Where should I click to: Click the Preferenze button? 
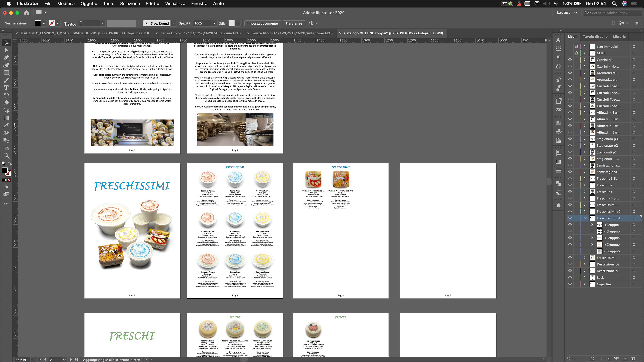[x=293, y=23]
